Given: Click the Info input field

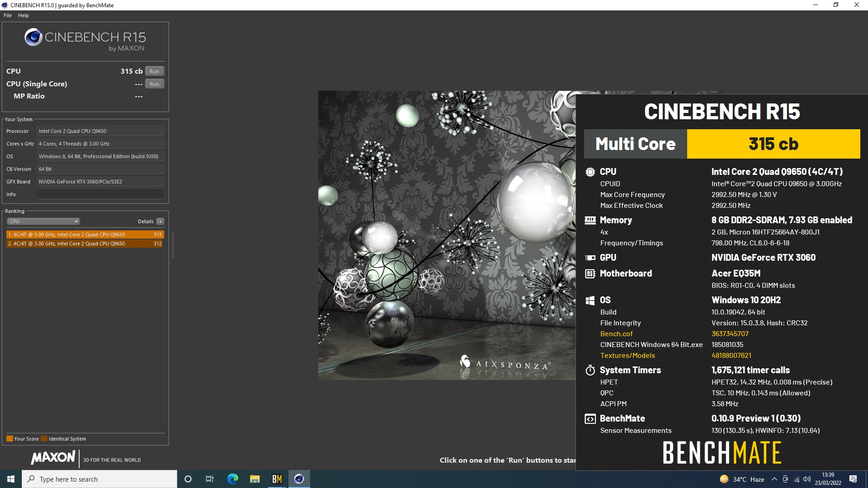Looking at the screenshot, I should pyautogui.click(x=100, y=194).
